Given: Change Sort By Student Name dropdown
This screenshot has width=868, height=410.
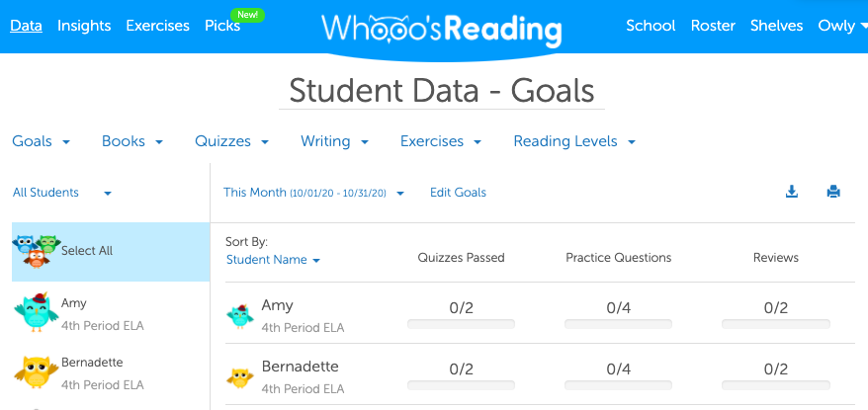Looking at the screenshot, I should (x=273, y=260).
